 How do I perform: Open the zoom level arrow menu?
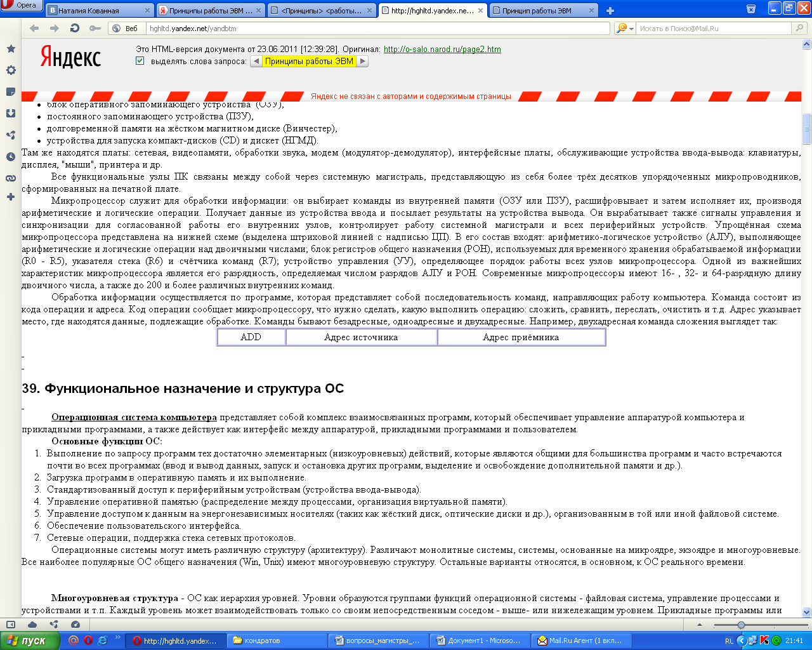pos(700,625)
